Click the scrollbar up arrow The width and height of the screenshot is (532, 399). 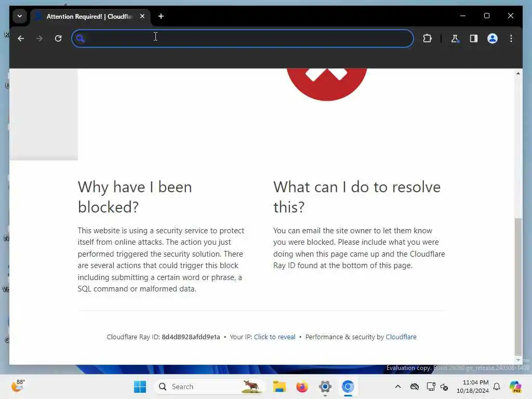(x=518, y=73)
